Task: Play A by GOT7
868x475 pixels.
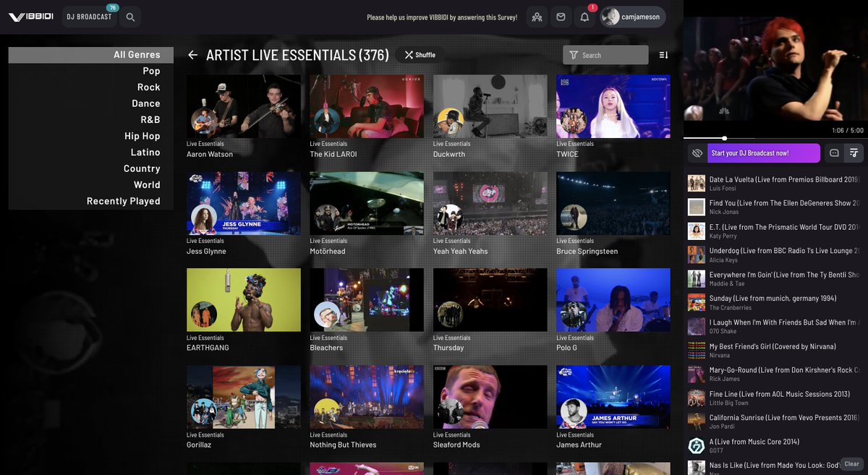Action: coord(775,445)
